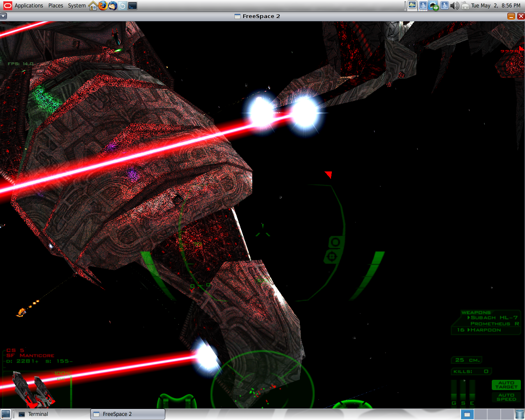Screen dimensions: 525x420
Task: Click the network connection status icon
Action: pos(434,6)
